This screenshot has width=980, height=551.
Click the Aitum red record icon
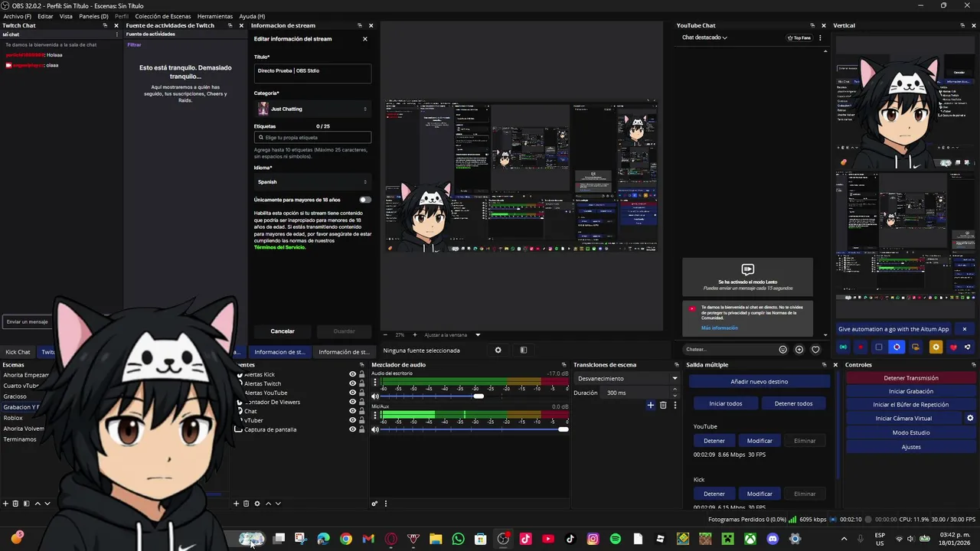tap(861, 347)
